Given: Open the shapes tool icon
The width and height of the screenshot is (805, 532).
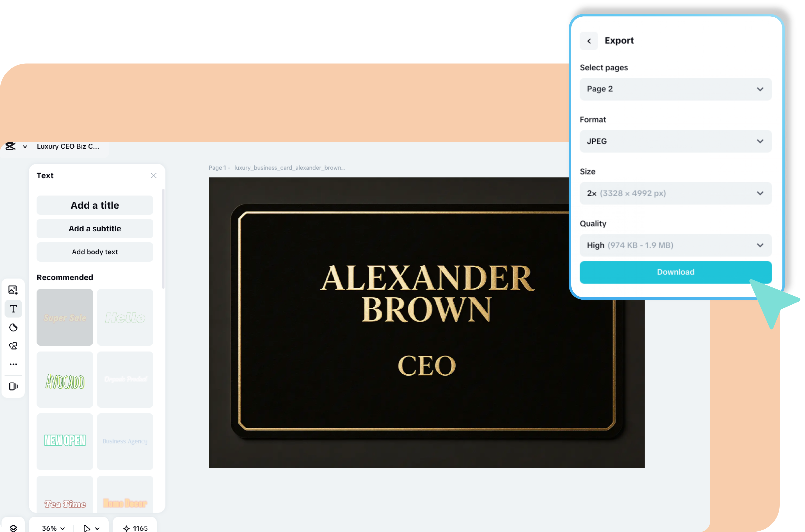Looking at the screenshot, I should [13, 346].
